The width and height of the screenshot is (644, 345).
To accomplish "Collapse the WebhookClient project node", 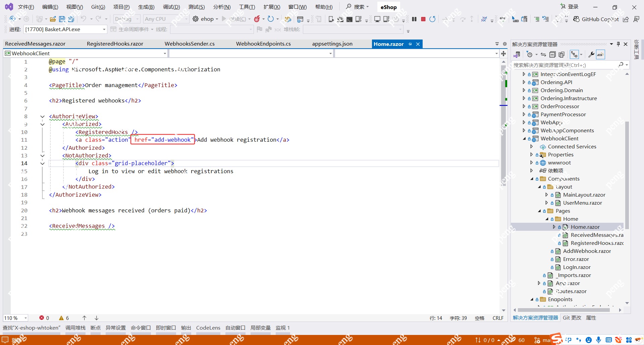I will pos(524,139).
